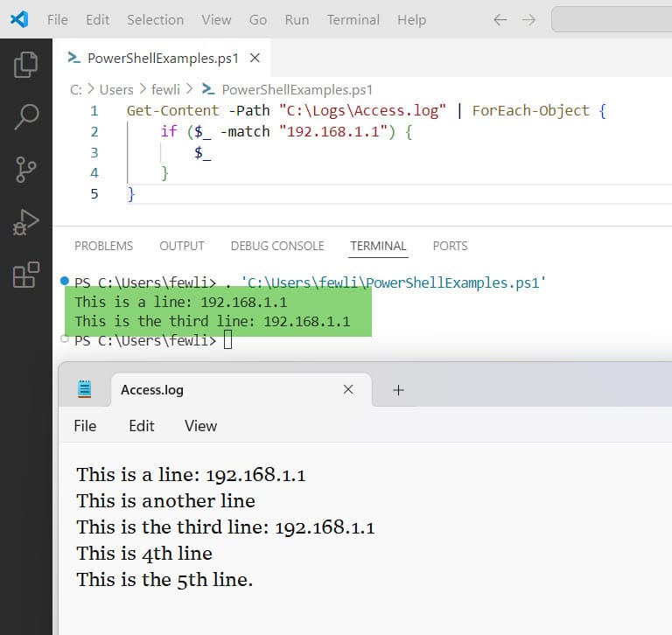Close the Access.log Notepad tab
672x635 pixels.
348,389
